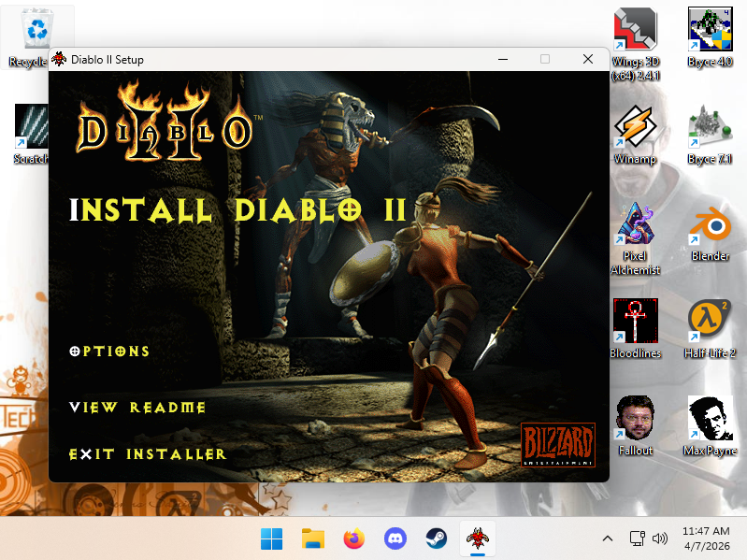Start the Install Diablo II option
Image resolution: width=747 pixels, height=560 pixels.
(238, 209)
